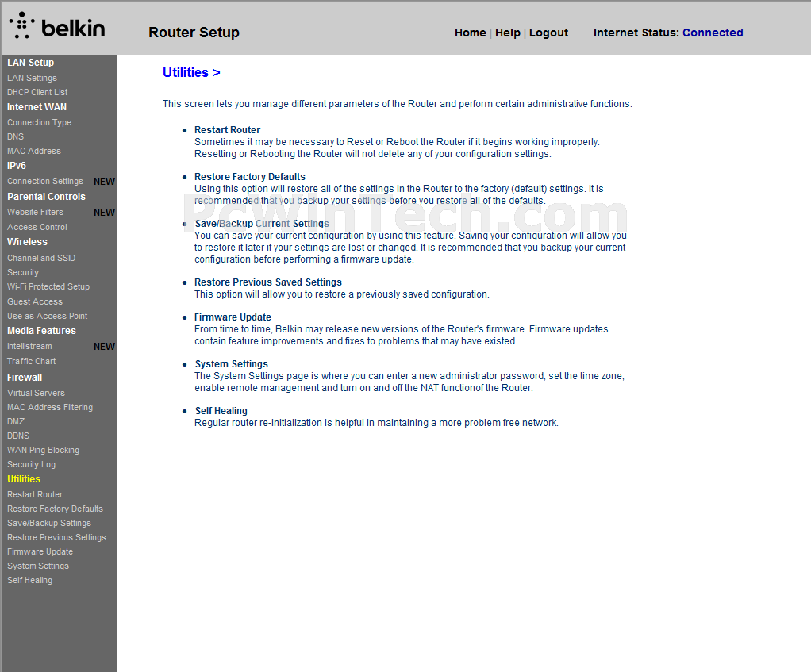The width and height of the screenshot is (811, 672).
Task: Open Save/Backup Settings in sidebar
Action: (x=49, y=523)
